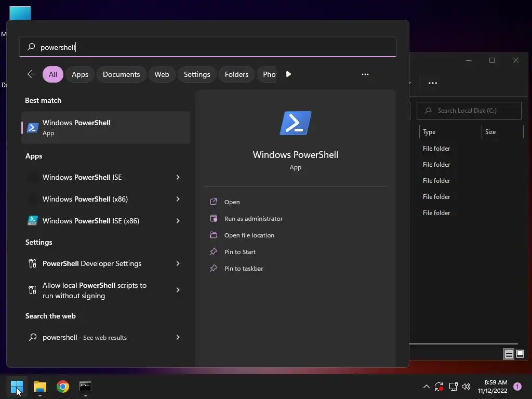Click the sync update tray icon
Screen dimensions: 532x399
(x=439, y=387)
